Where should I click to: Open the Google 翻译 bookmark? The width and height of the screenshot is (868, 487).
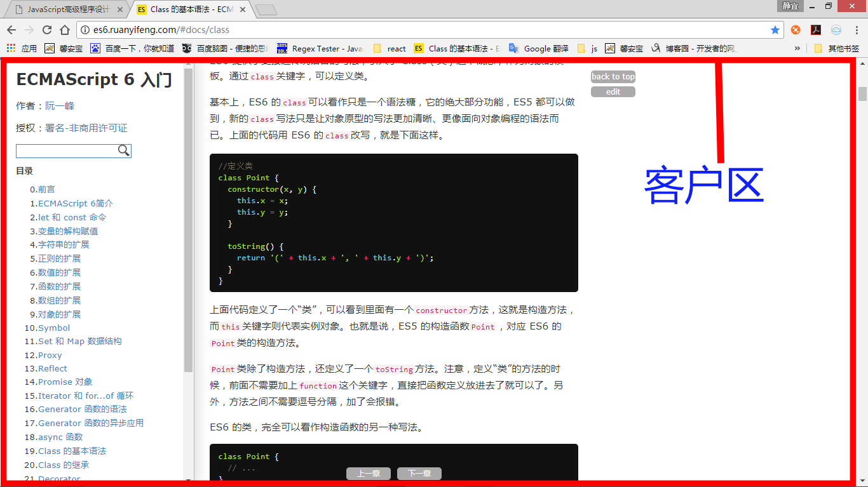tap(539, 48)
